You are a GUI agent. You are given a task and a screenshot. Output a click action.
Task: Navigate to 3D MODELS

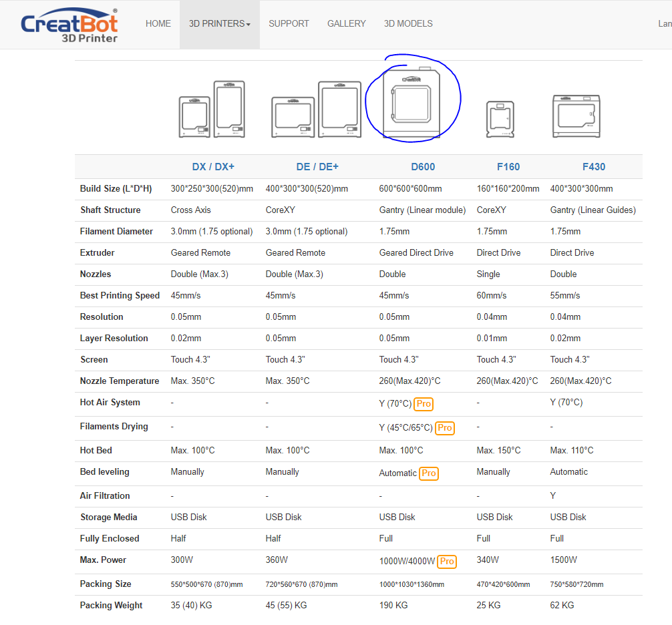[408, 24]
